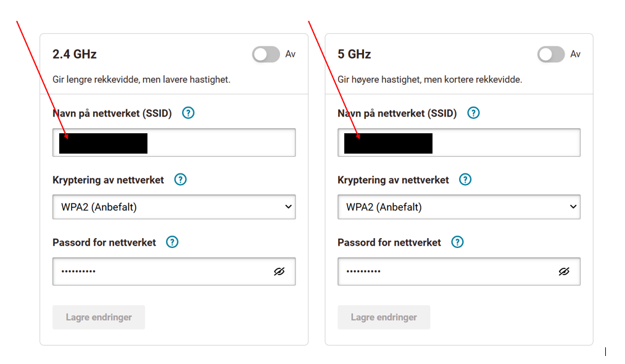This screenshot has width=625, height=364.
Task: Show the 2.4 GHz network password
Action: (x=279, y=271)
